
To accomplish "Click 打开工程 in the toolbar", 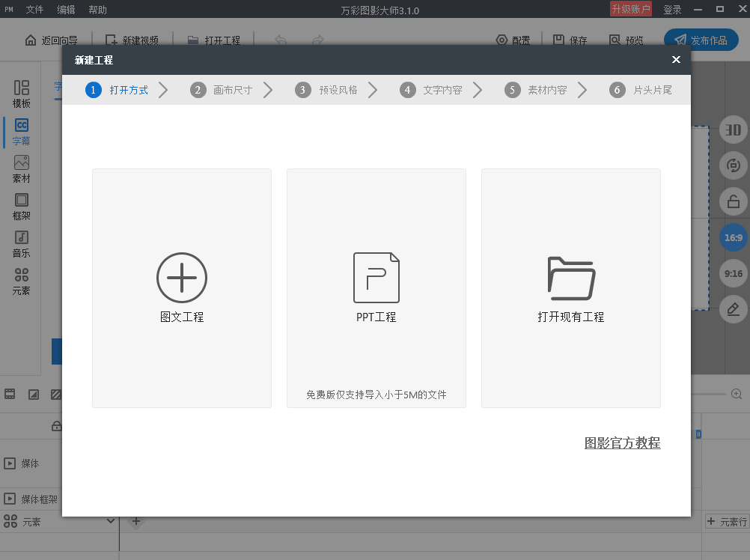I will 214,40.
